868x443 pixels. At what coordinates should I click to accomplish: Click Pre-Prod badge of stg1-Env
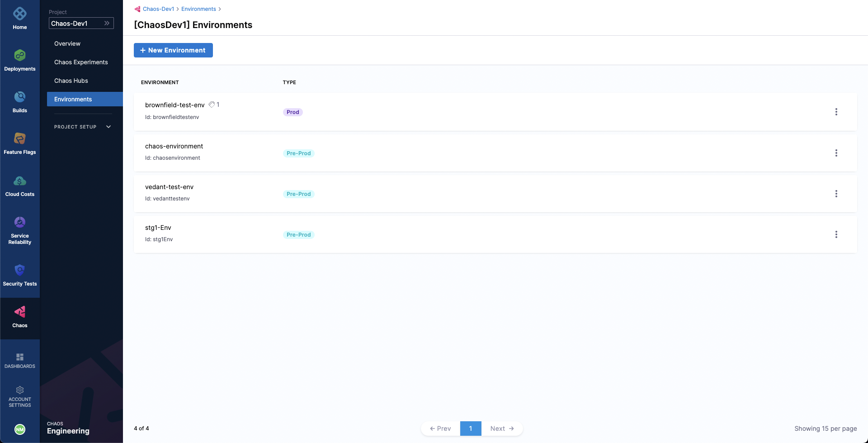click(x=298, y=235)
